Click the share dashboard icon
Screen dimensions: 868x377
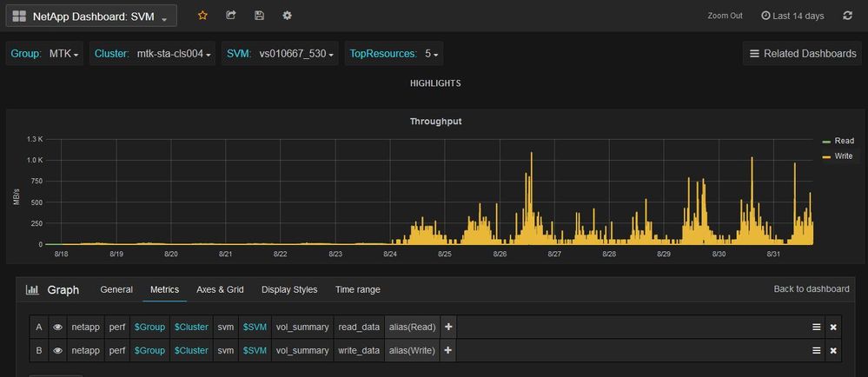point(230,16)
